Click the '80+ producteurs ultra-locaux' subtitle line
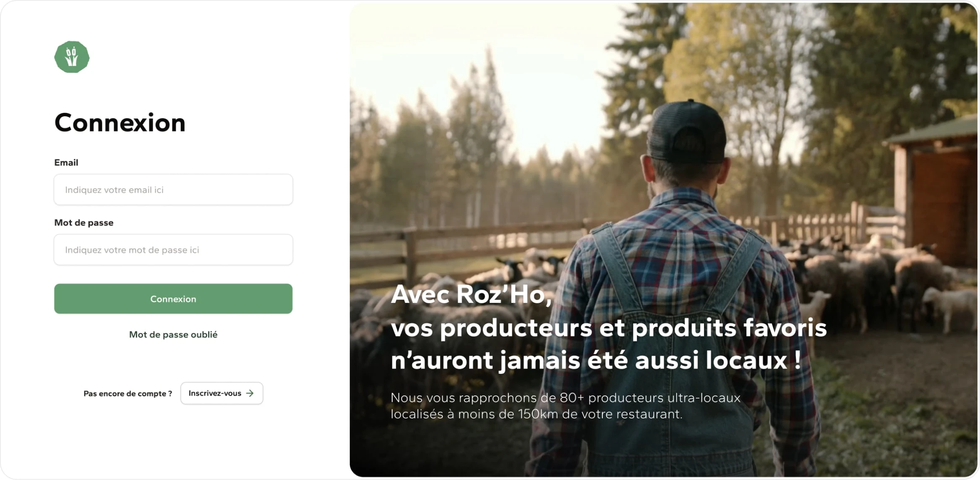Viewport: 980px width, 480px height. point(566,398)
